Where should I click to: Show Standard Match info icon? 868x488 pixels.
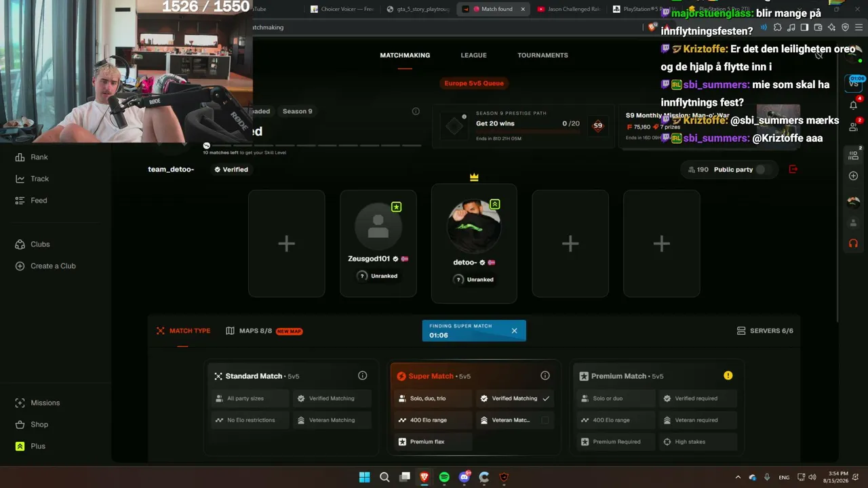pos(362,375)
